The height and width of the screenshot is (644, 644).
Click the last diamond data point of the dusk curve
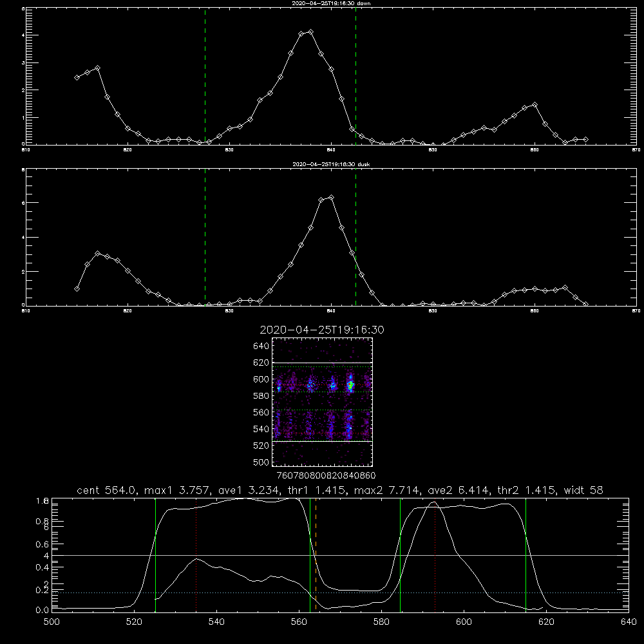pos(585,305)
